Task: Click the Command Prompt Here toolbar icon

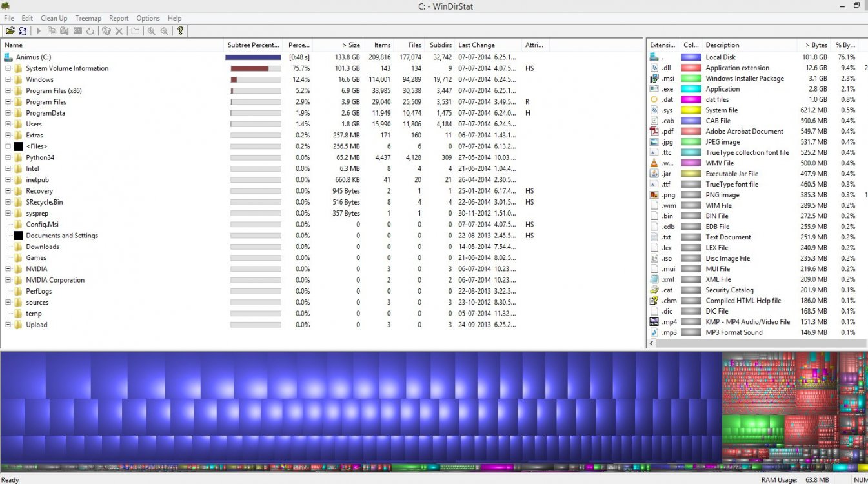Action: [x=77, y=31]
